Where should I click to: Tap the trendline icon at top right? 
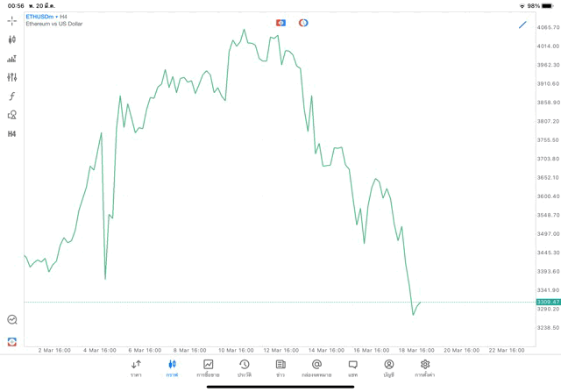coord(523,25)
